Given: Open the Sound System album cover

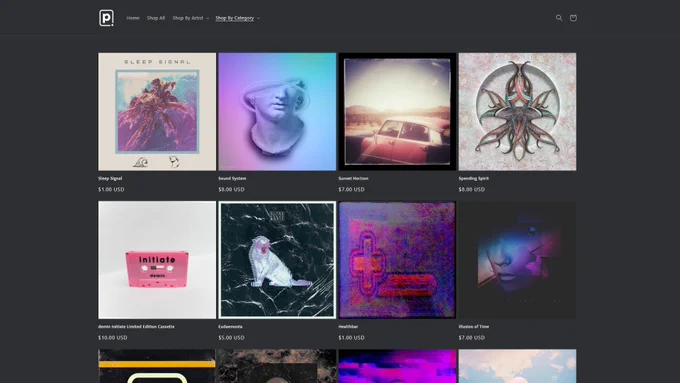Looking at the screenshot, I should pos(277,111).
